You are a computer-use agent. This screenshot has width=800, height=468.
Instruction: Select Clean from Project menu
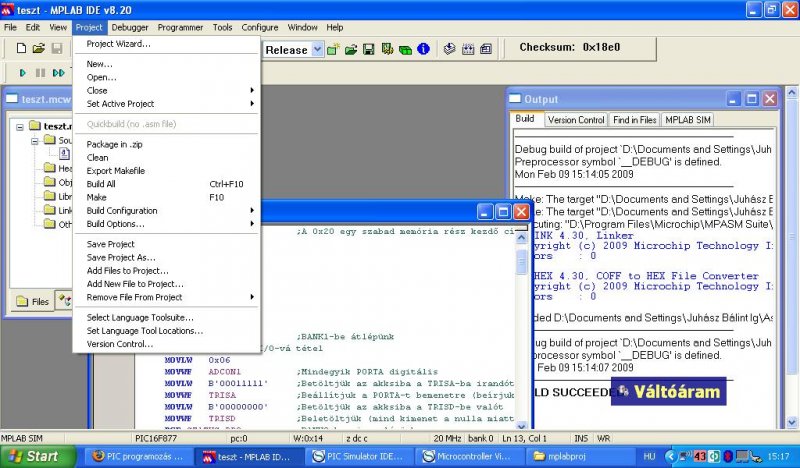[166, 158]
